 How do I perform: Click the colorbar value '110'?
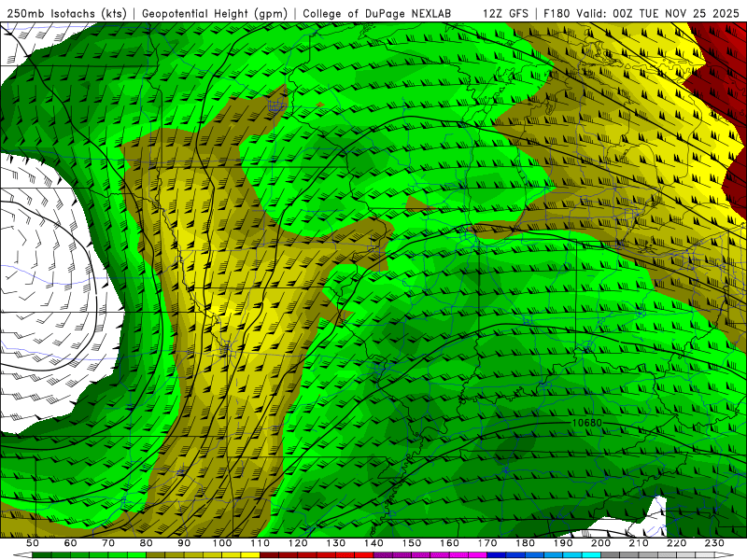point(261,543)
